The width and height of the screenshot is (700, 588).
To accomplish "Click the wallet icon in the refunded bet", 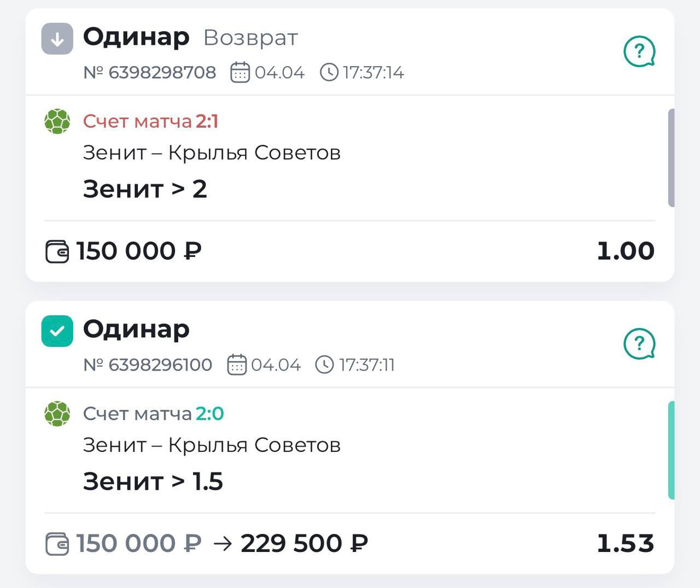I will click(57, 252).
